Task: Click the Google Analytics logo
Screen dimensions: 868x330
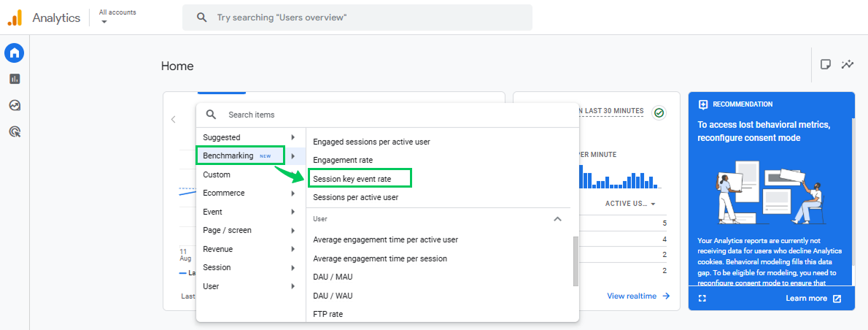Action: click(15, 18)
